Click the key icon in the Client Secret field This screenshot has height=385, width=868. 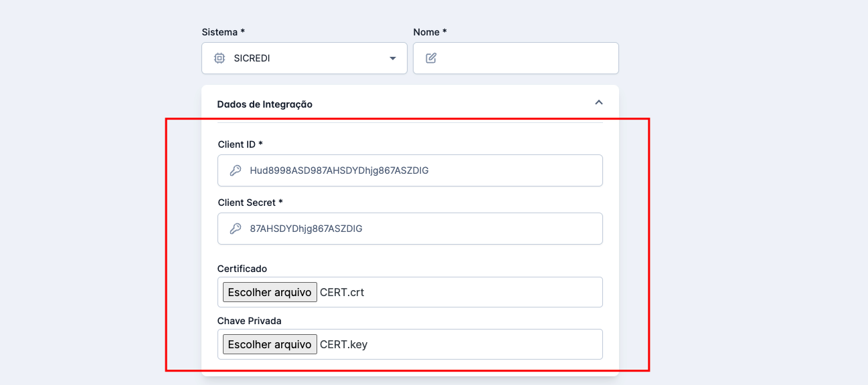(235, 229)
